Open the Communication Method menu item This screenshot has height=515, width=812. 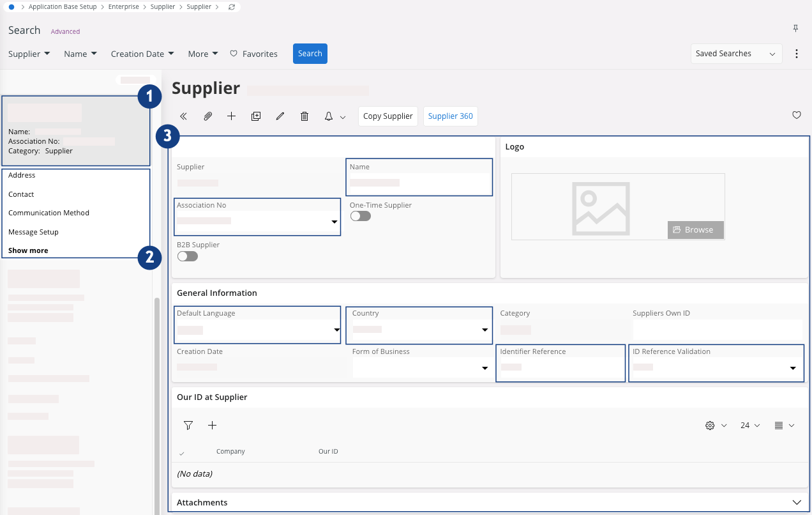49,213
